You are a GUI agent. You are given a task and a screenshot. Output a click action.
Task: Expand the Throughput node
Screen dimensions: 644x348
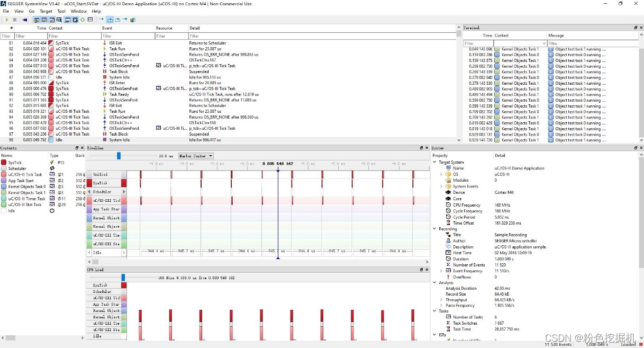tap(441, 300)
